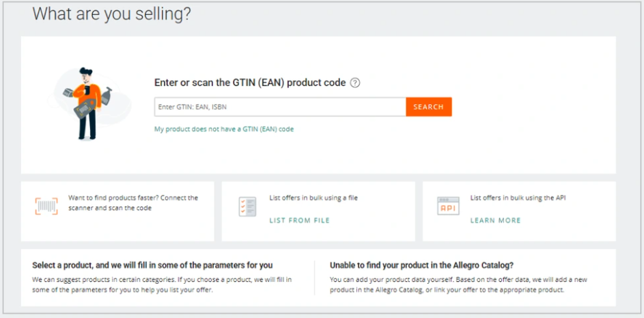Click "List offers in bulk using a file" text
644x318 pixels.
point(313,198)
